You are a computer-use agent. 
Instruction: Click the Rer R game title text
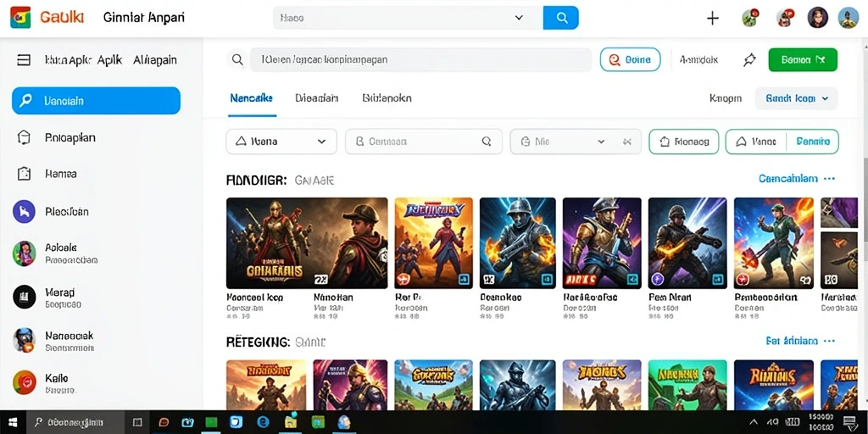409,298
